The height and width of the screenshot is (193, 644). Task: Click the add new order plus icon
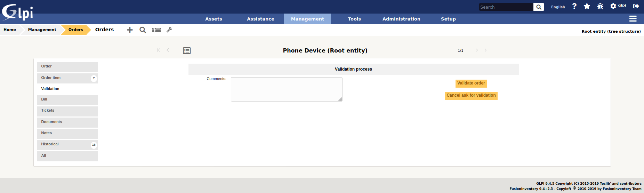130,30
